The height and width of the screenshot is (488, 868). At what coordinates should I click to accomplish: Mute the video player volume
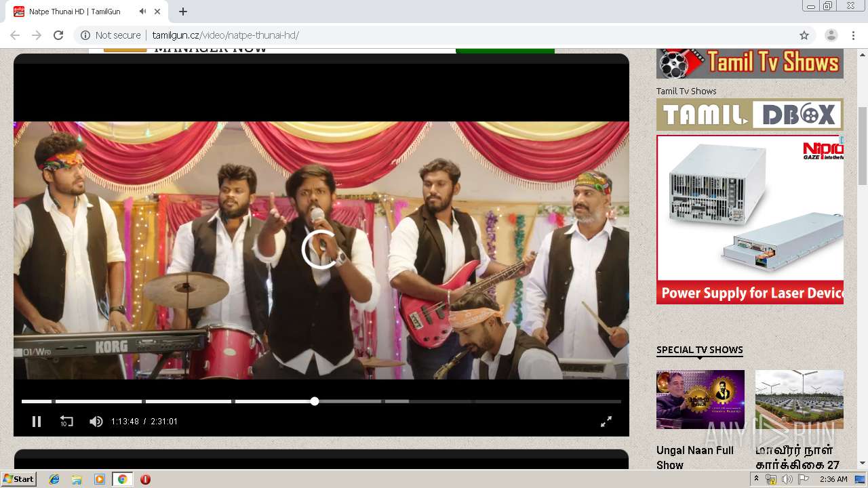click(x=96, y=422)
